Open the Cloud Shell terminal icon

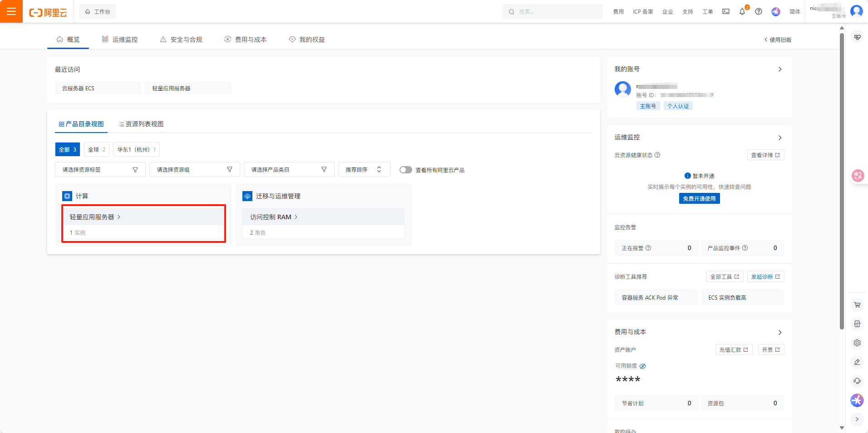click(726, 12)
